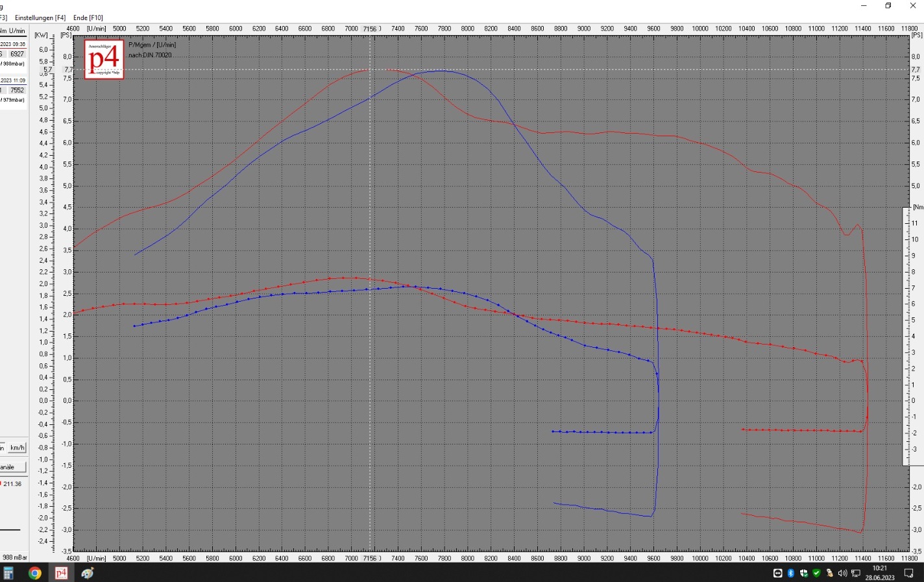Launch Google Chrome from the taskbar
This screenshot has width=924, height=582.
tap(35, 573)
